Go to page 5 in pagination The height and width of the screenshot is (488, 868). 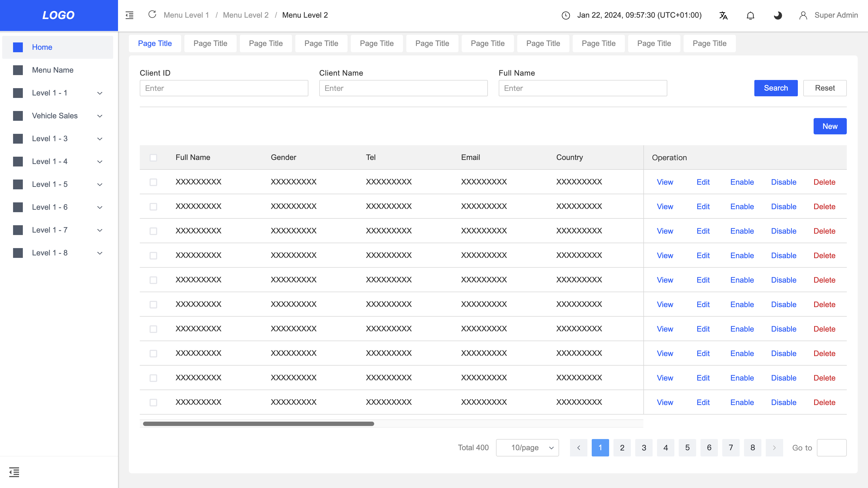tap(687, 447)
